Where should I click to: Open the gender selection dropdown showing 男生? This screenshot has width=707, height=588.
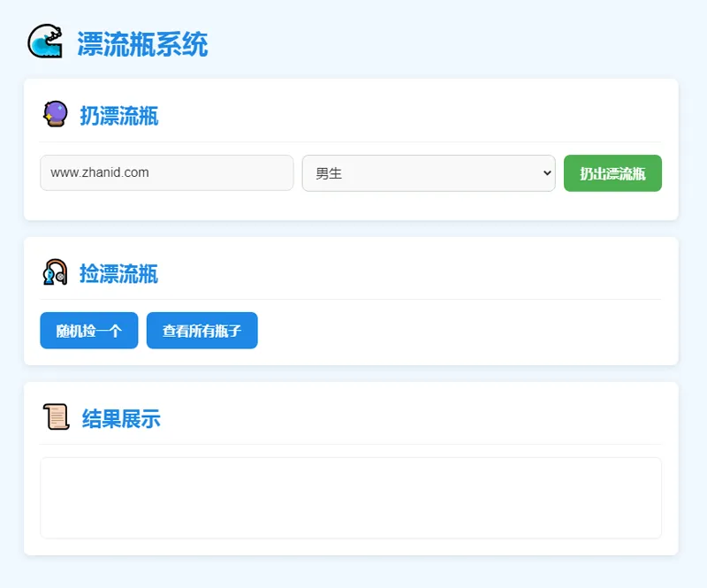pos(429,173)
